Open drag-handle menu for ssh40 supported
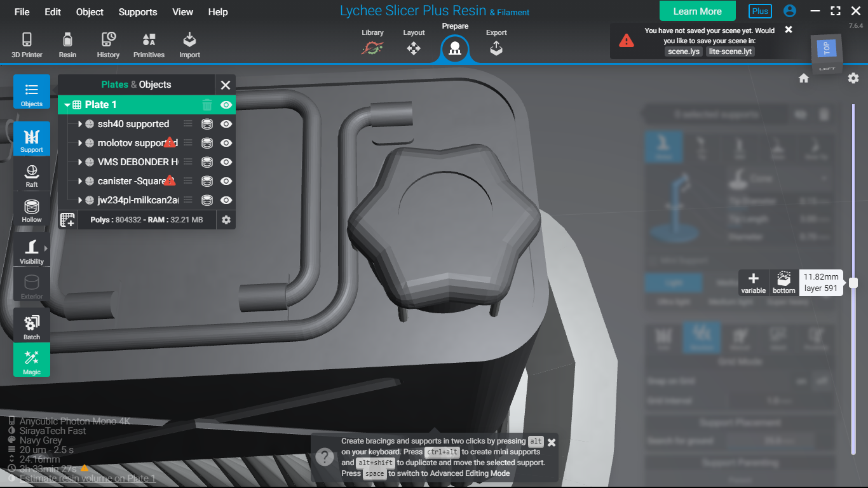This screenshot has height=488, width=868. 188,124
